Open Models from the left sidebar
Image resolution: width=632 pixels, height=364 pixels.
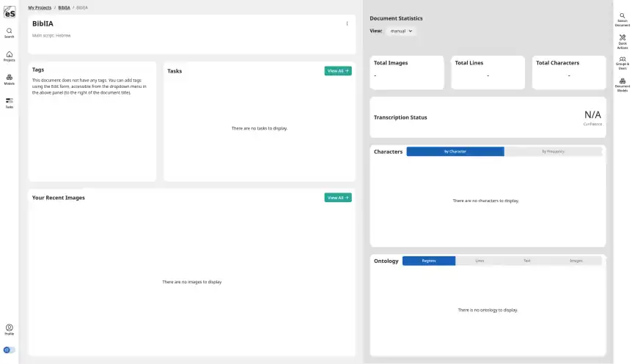(9, 79)
